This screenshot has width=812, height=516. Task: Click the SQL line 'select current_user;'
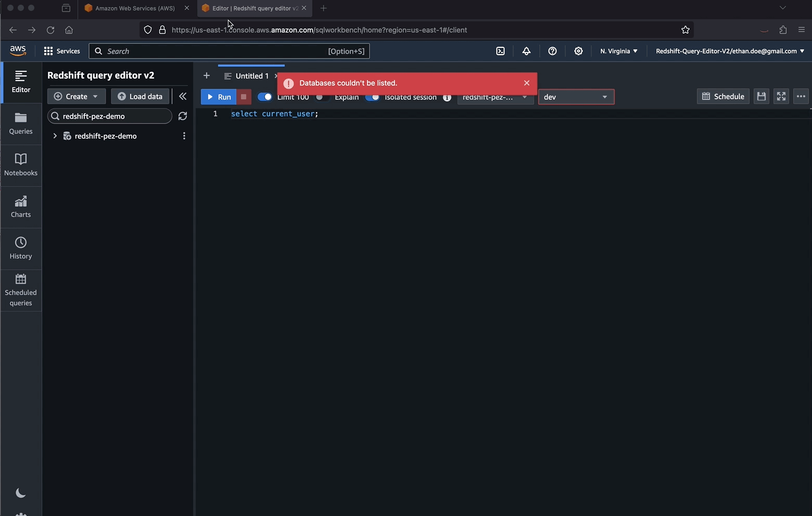tap(274, 113)
